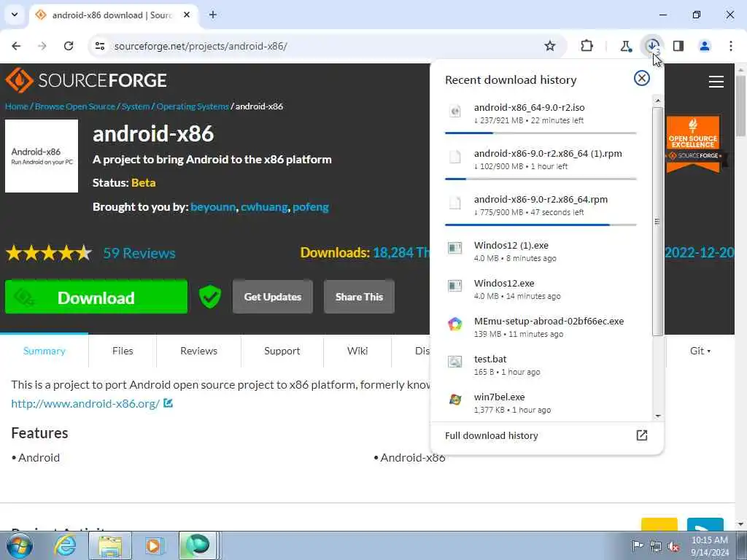Launch Internet Explorer from the taskbar
Image resolution: width=747 pixels, height=560 pixels.
66,545
